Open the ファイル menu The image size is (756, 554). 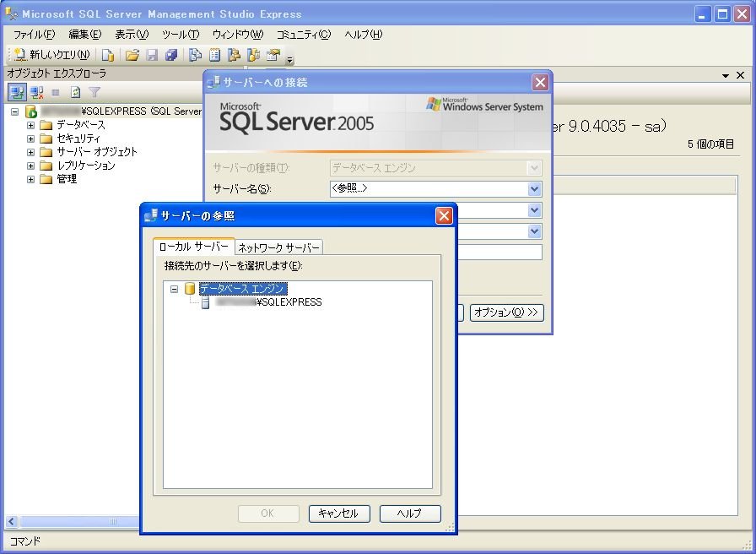[x=35, y=35]
